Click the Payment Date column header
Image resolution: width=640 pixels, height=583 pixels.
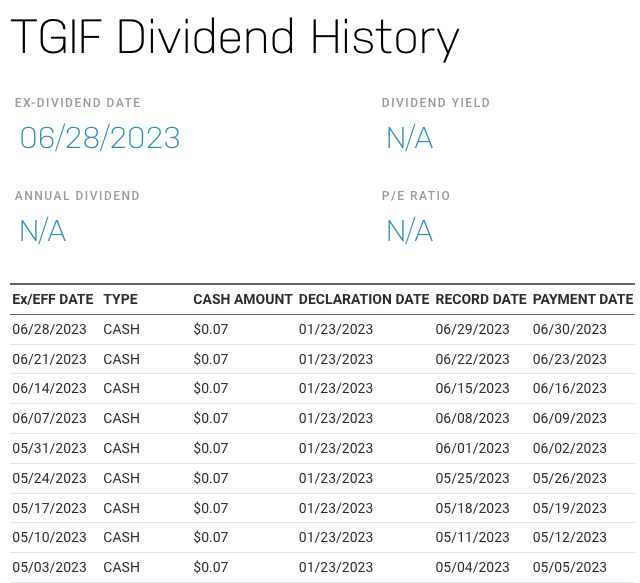[582, 299]
